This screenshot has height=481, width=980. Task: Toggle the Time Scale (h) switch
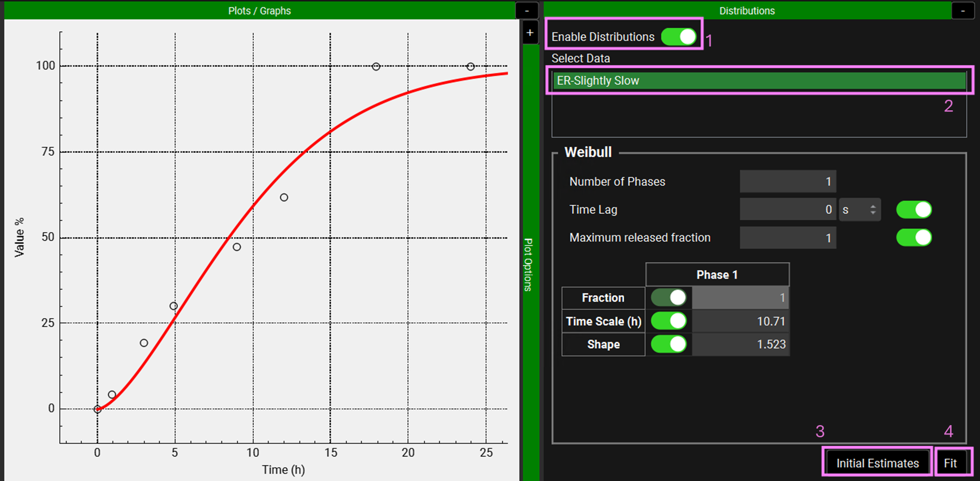pyautogui.click(x=669, y=321)
